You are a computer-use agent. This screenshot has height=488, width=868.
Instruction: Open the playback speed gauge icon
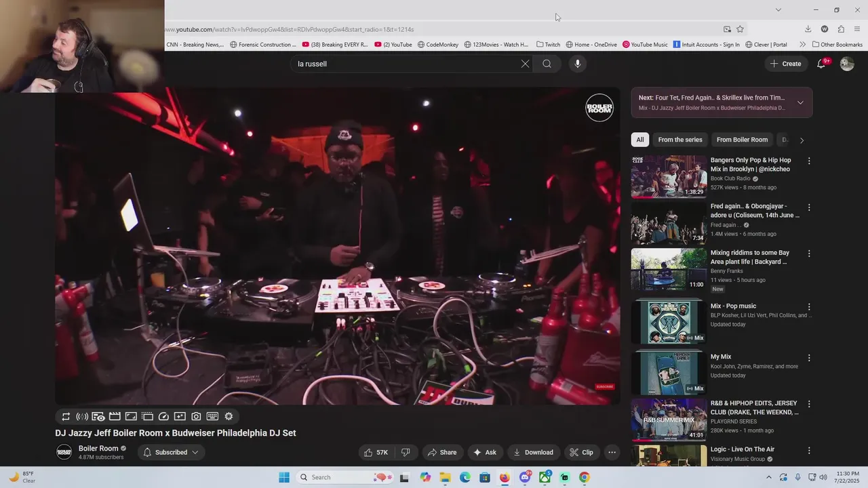tap(163, 417)
